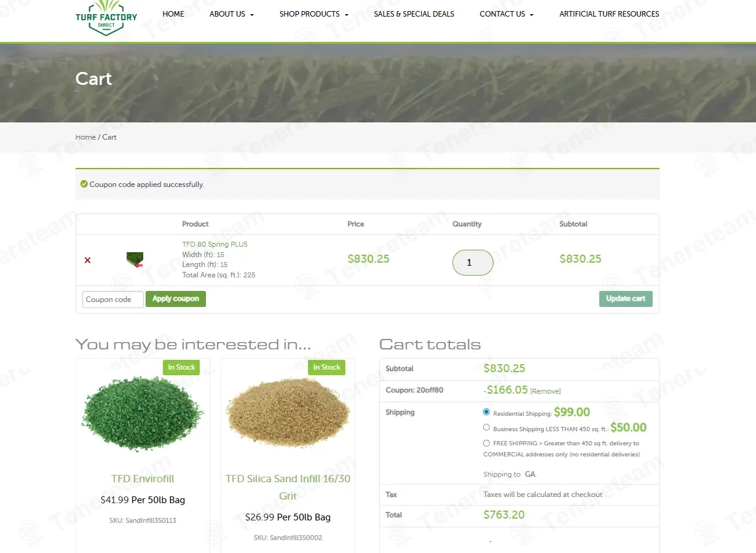Click the Turf Factory Direct logo
Screen dimensions: 756x553
pos(106,17)
